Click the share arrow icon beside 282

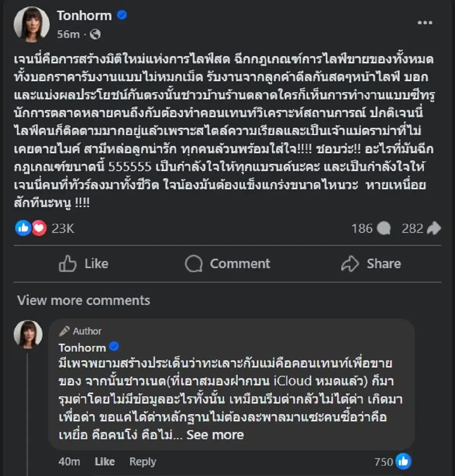434,228
